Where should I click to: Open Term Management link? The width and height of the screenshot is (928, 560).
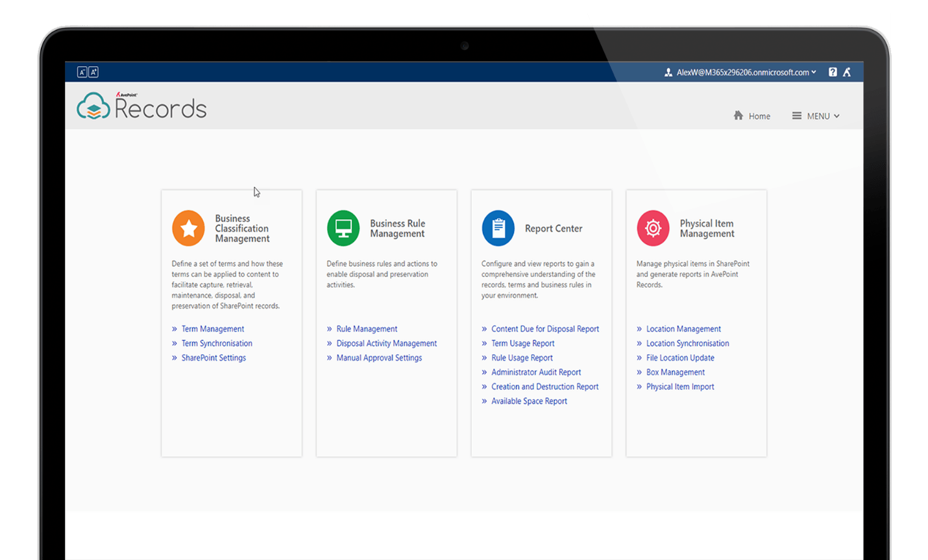click(x=213, y=329)
